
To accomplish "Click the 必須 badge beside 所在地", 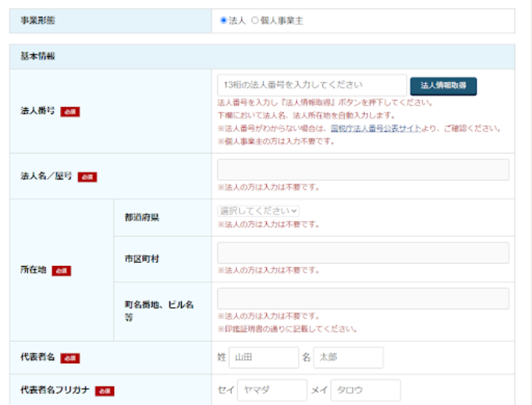I will tap(62, 271).
